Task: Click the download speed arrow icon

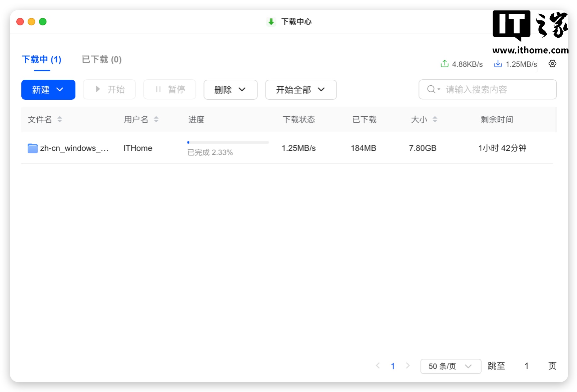Action: click(498, 64)
